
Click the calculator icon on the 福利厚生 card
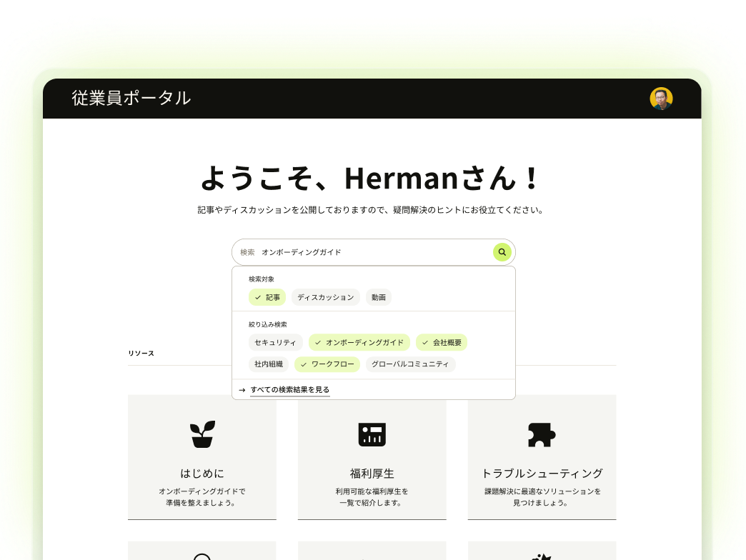(372, 434)
